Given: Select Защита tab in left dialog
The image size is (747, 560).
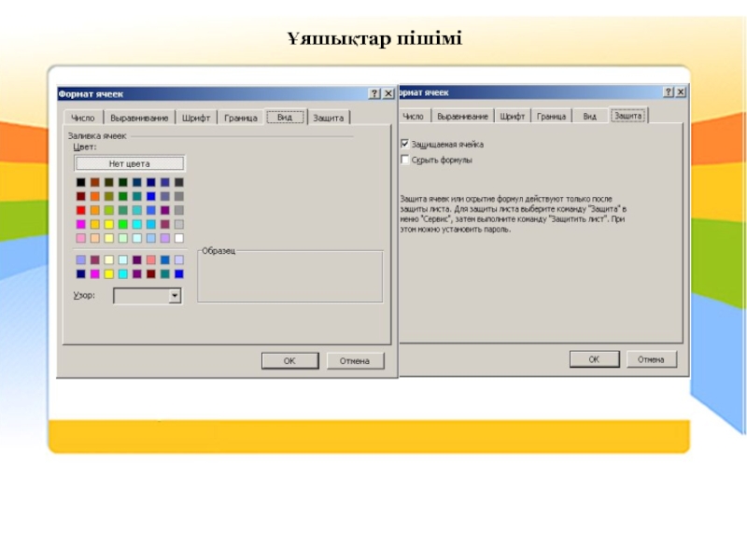Looking at the screenshot, I should pos(329,118).
